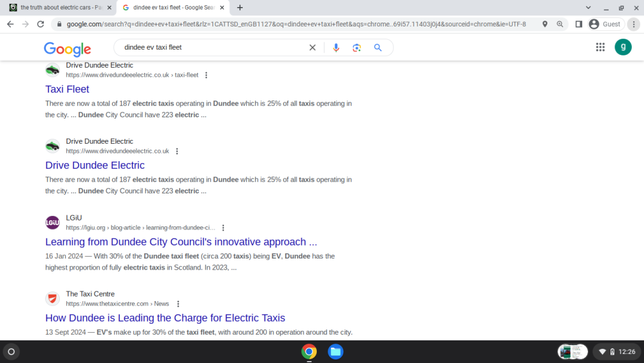Open 'How Dundee is Leading the Charge' link
The height and width of the screenshot is (363, 644).
[165, 318]
